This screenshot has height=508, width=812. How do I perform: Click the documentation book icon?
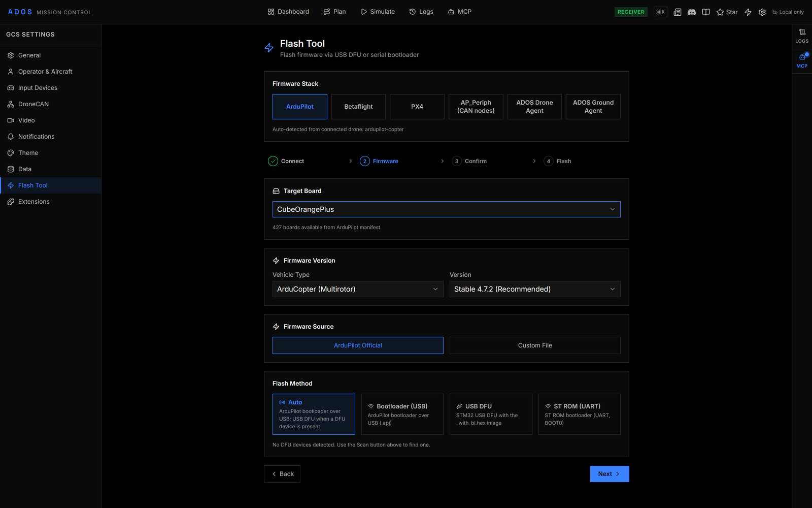(705, 12)
